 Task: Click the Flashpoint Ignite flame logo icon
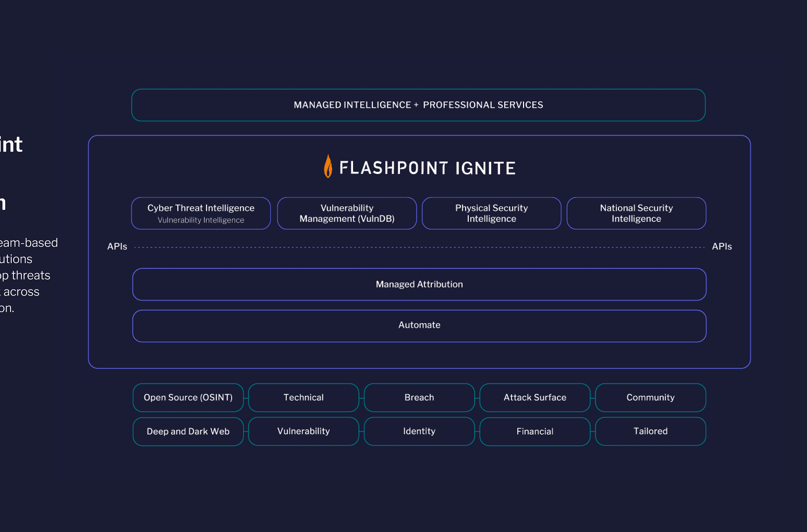pyautogui.click(x=328, y=167)
